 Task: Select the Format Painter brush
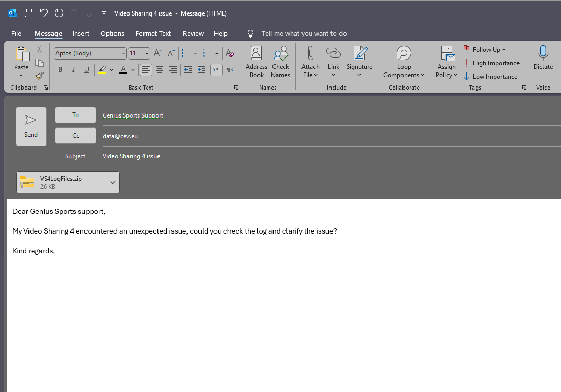click(39, 76)
